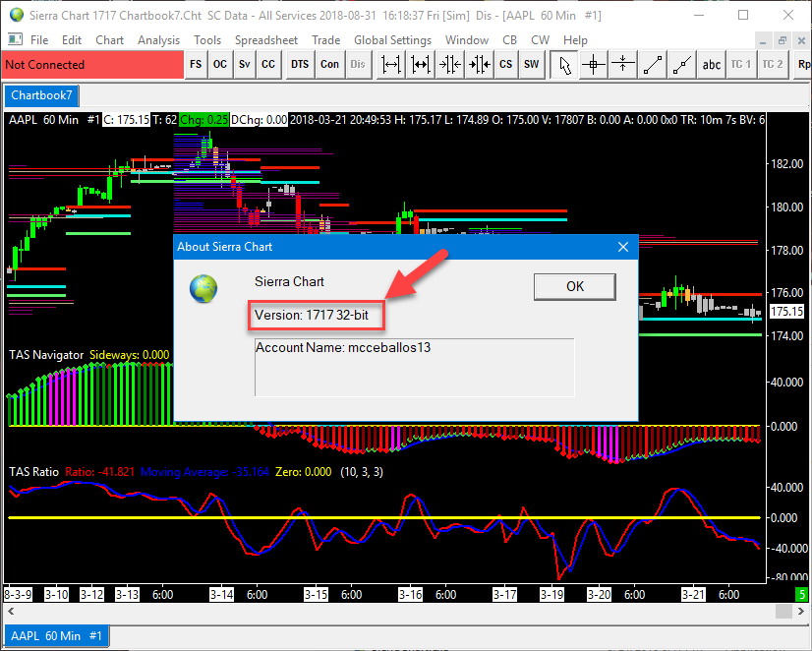Image resolution: width=812 pixels, height=651 pixels.
Task: Click the TAS Navigator study label
Action: 46,355
